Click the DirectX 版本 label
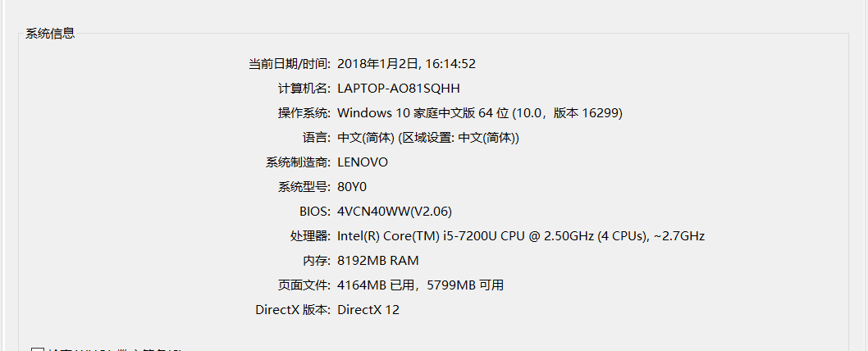This screenshot has height=351, width=868. point(293,310)
